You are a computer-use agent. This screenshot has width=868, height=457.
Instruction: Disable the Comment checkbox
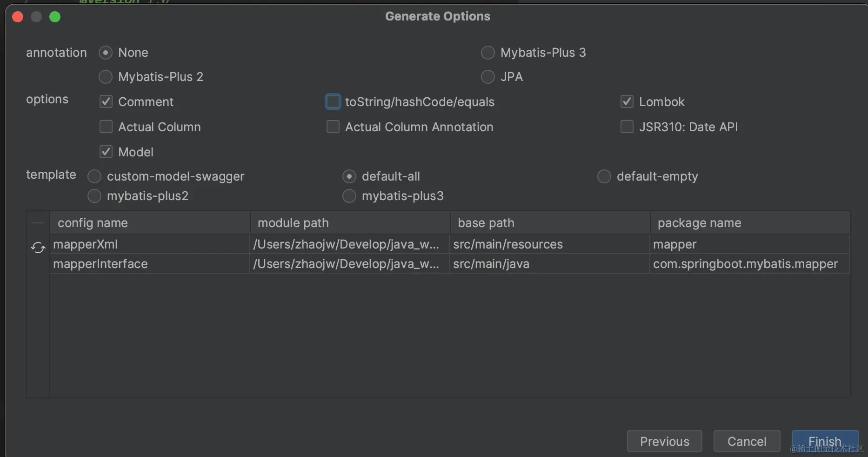[106, 102]
